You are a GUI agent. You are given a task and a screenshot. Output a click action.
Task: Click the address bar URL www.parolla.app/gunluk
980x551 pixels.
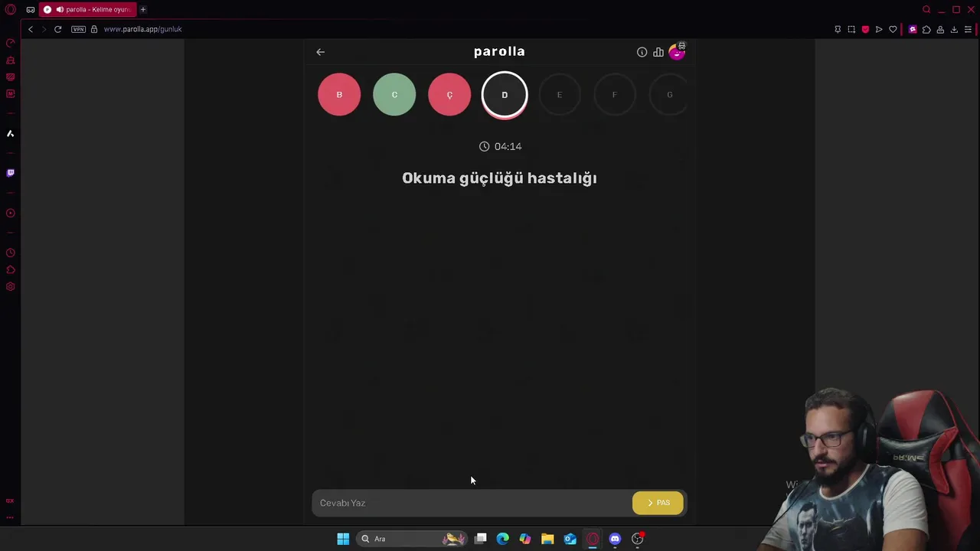[x=142, y=29]
